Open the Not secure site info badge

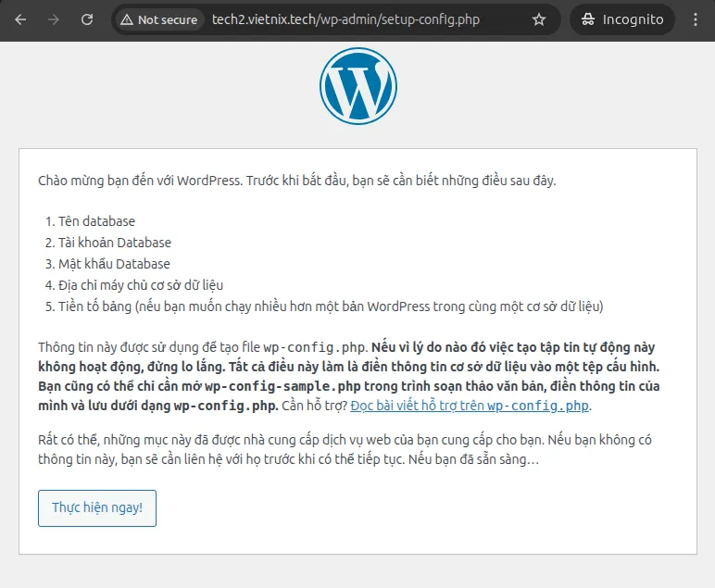pyautogui.click(x=159, y=19)
